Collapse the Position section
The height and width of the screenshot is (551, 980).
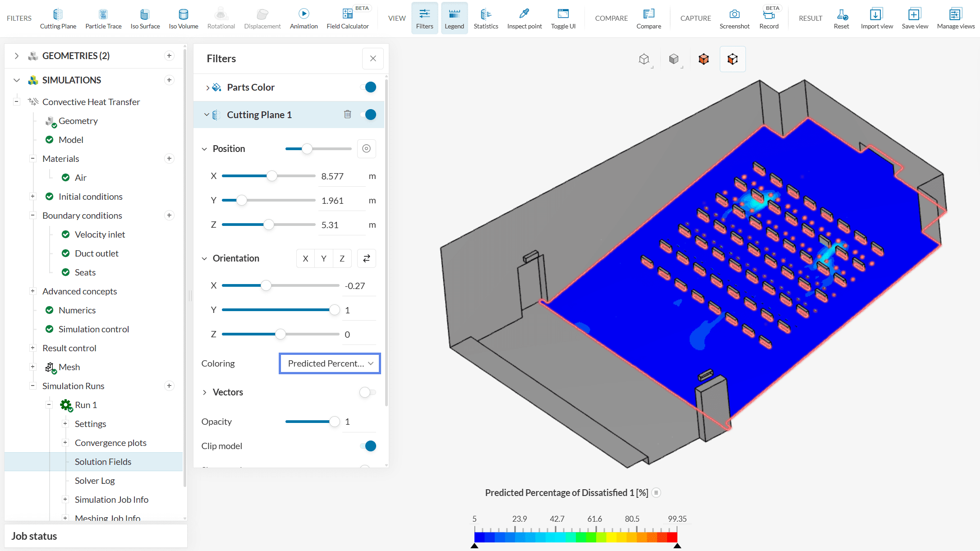[x=204, y=149]
